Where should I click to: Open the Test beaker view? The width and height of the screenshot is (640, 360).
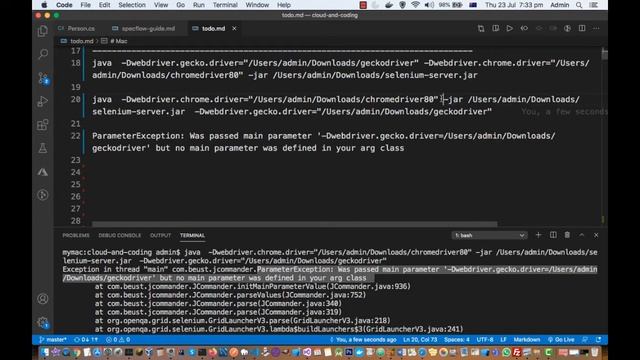(43, 148)
